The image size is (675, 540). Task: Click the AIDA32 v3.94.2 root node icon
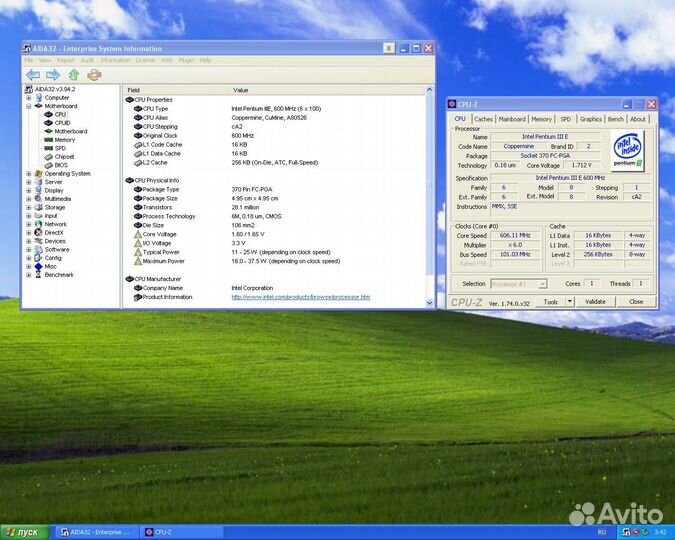coord(29,89)
